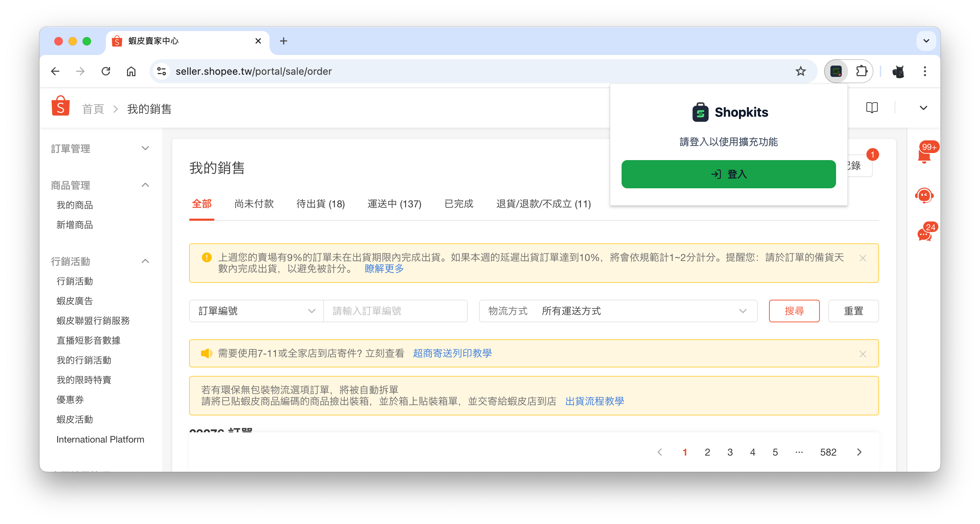Switch to the 退貨/退款/不成立 (11) tab

(543, 204)
